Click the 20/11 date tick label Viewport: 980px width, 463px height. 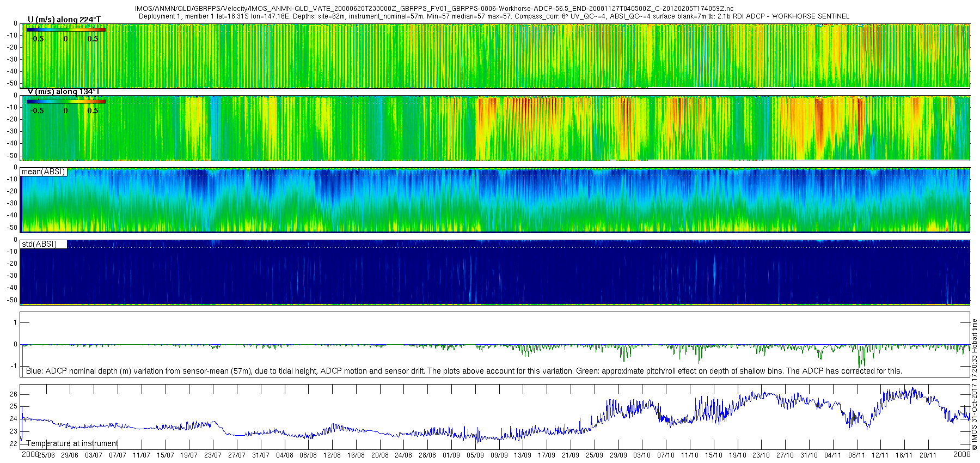(x=928, y=455)
